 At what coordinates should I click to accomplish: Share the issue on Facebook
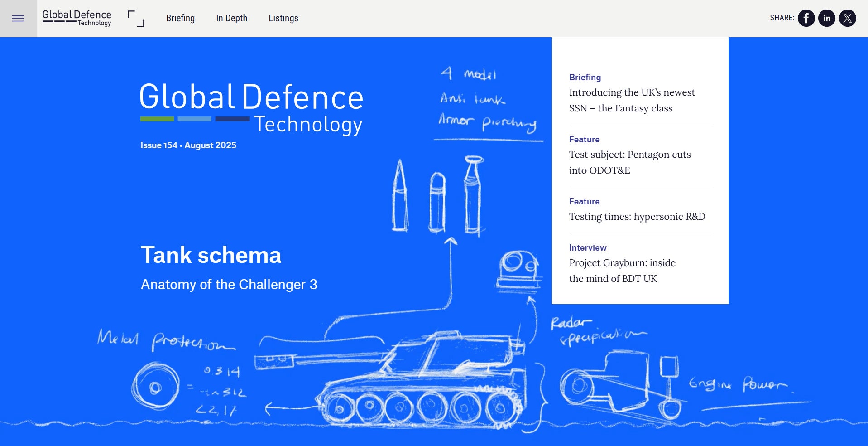(806, 18)
